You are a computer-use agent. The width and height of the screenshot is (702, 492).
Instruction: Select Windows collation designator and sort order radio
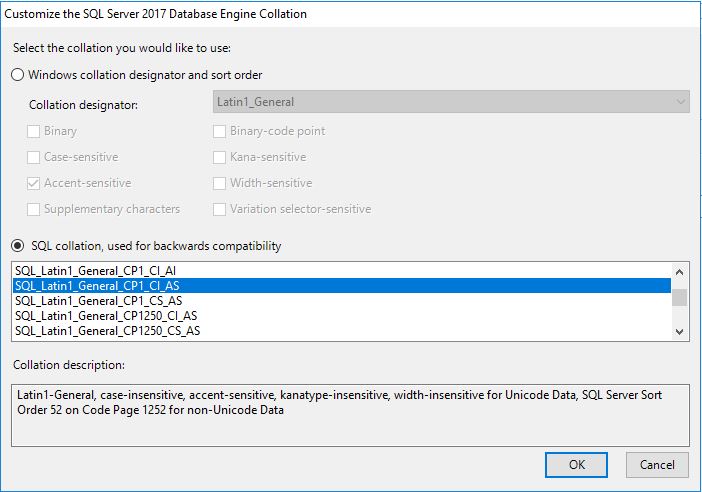(x=17, y=75)
